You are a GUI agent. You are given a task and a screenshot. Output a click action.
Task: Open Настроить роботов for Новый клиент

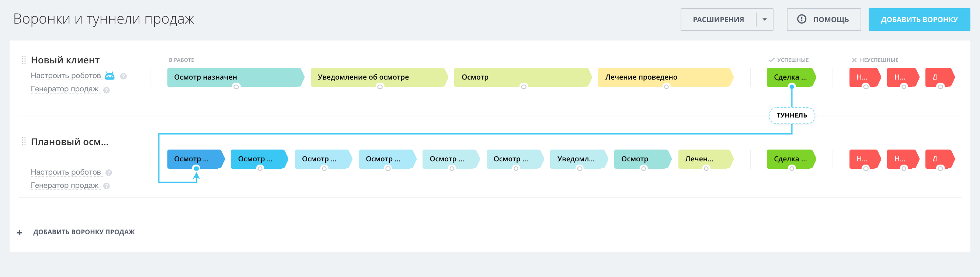(66, 76)
